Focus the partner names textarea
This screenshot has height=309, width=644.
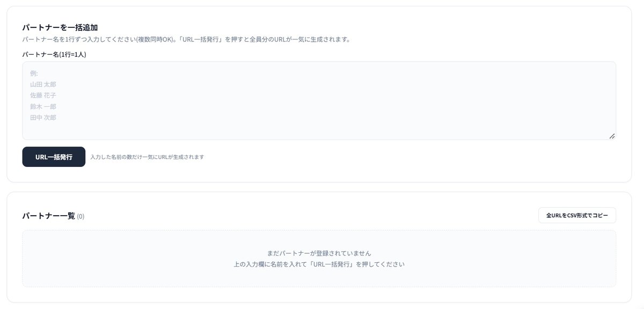319,100
